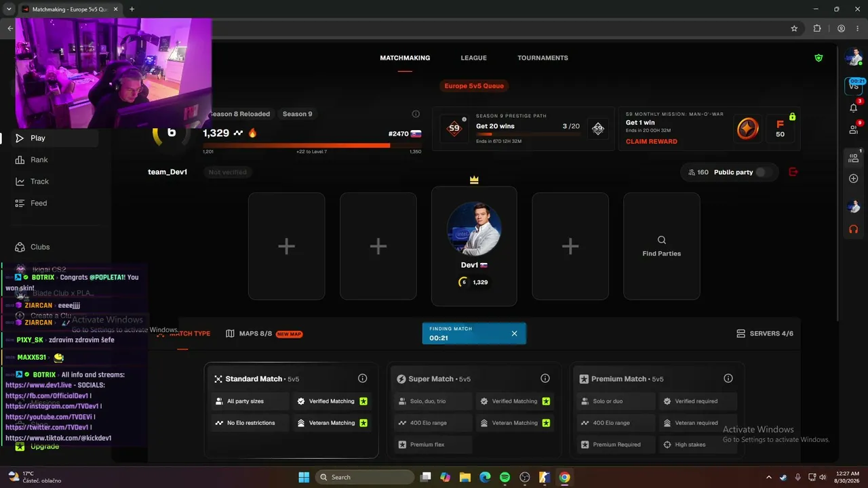This screenshot has width=868, height=488.
Task: Toggle Verified Matching in Standard Match
Action: point(332,401)
